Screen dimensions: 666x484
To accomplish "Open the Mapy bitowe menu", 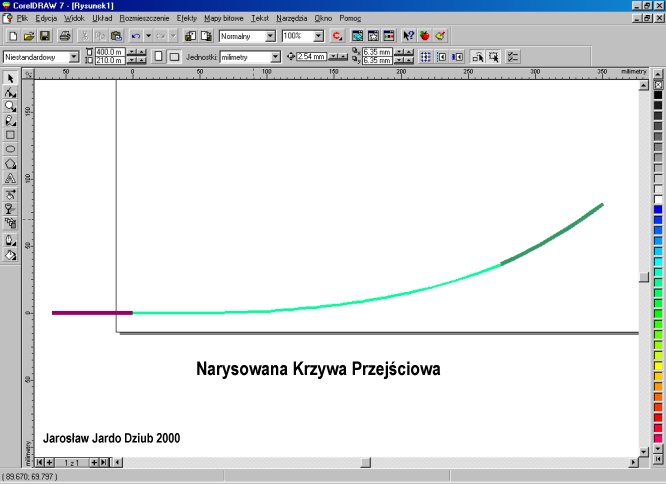I will [x=224, y=18].
